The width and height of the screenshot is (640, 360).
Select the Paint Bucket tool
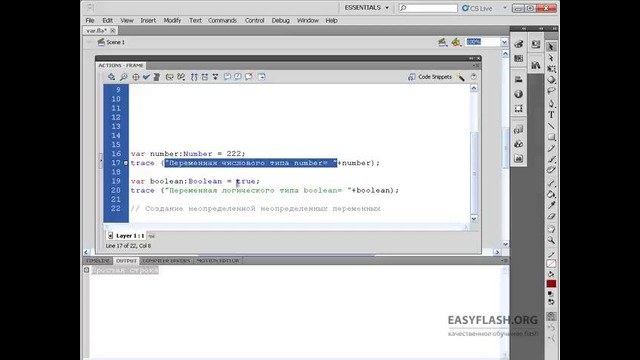coord(551,194)
